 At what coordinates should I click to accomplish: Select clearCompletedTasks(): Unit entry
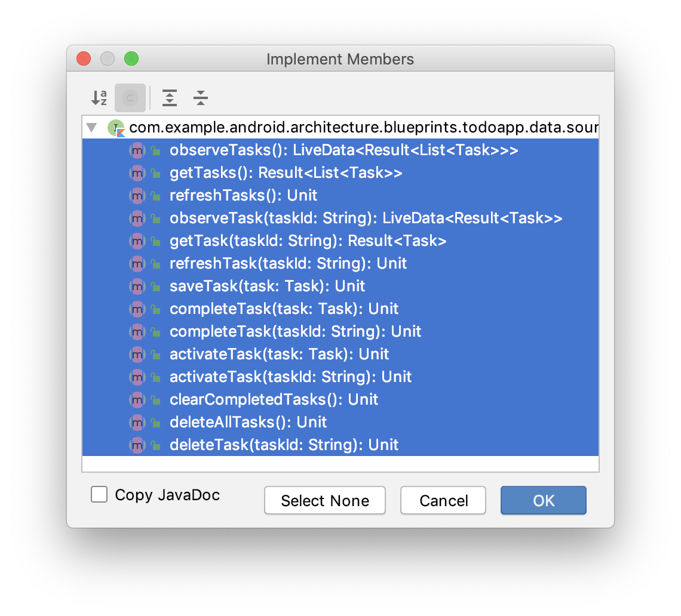click(274, 400)
